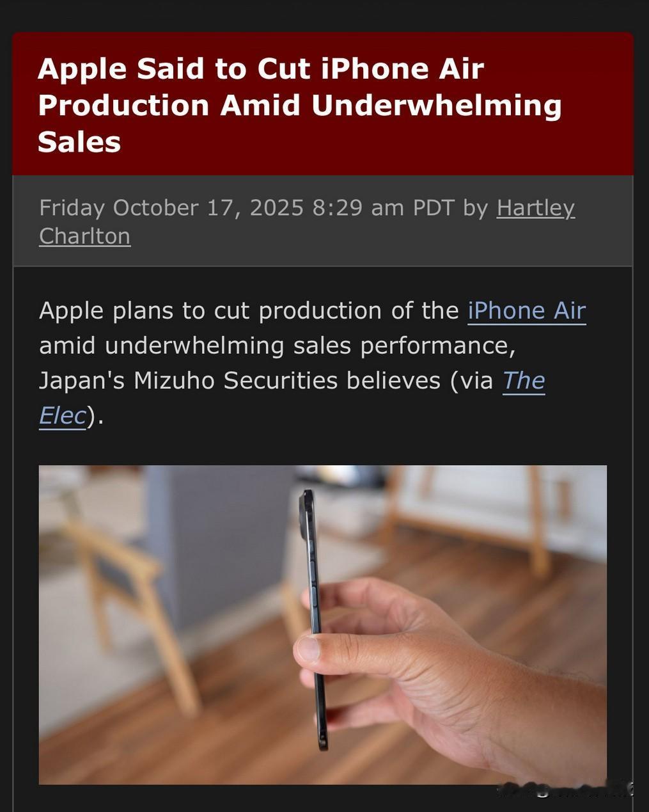Open the iPhone Air hand-held photo
Screen dimensions: 649x812
(x=323, y=625)
